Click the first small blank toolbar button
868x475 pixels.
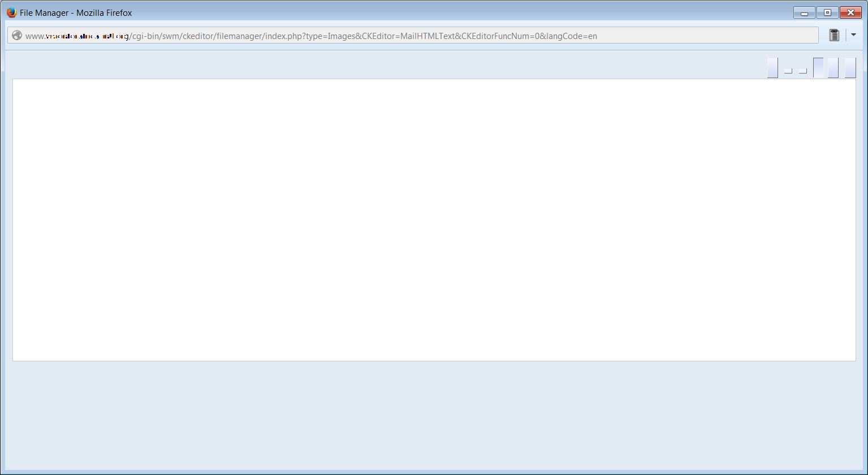788,71
